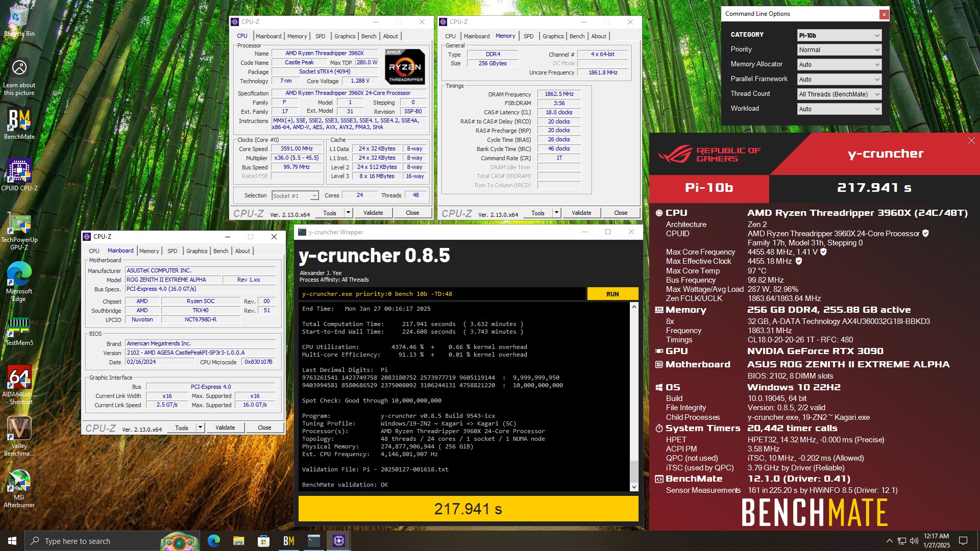Click the Core Speed value 3591.00 MHz
980x551 pixels.
click(297, 148)
